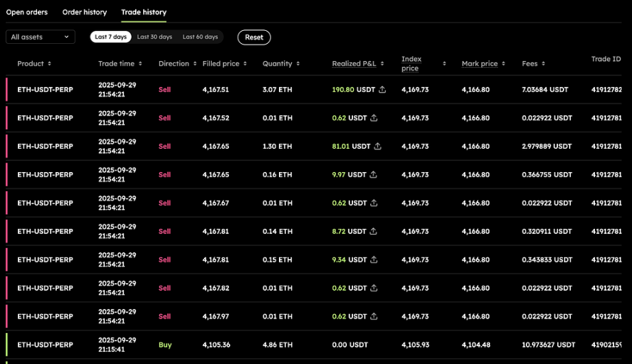632x364 pixels.
Task: Open the All assets dropdown
Action: click(40, 37)
